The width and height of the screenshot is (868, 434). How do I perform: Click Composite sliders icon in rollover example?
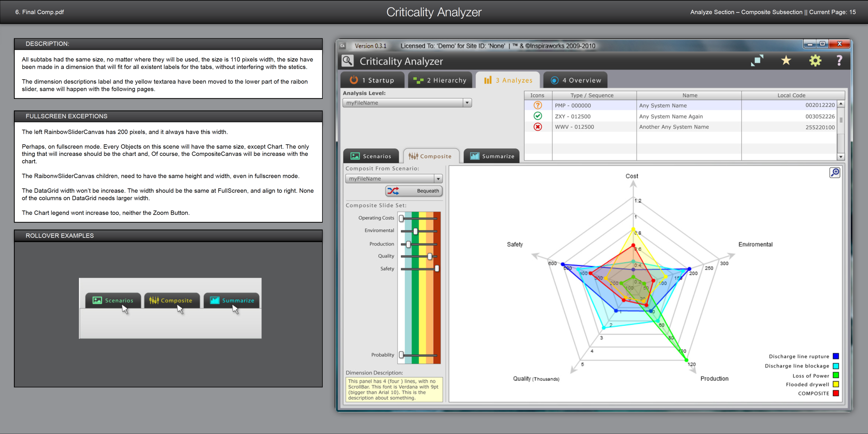(154, 300)
